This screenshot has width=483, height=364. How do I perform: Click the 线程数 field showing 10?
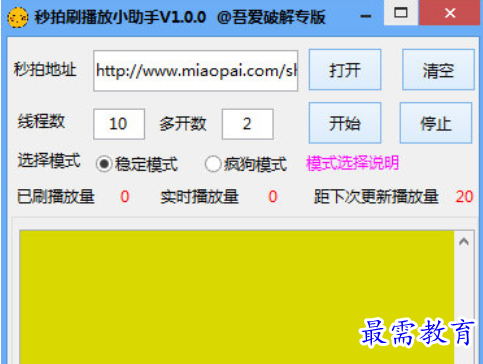pos(119,124)
